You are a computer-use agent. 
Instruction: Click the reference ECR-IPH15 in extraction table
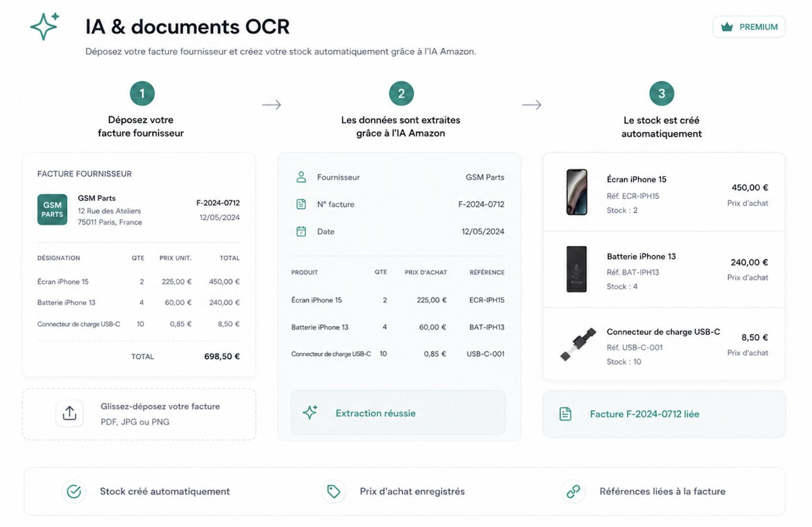pos(487,300)
